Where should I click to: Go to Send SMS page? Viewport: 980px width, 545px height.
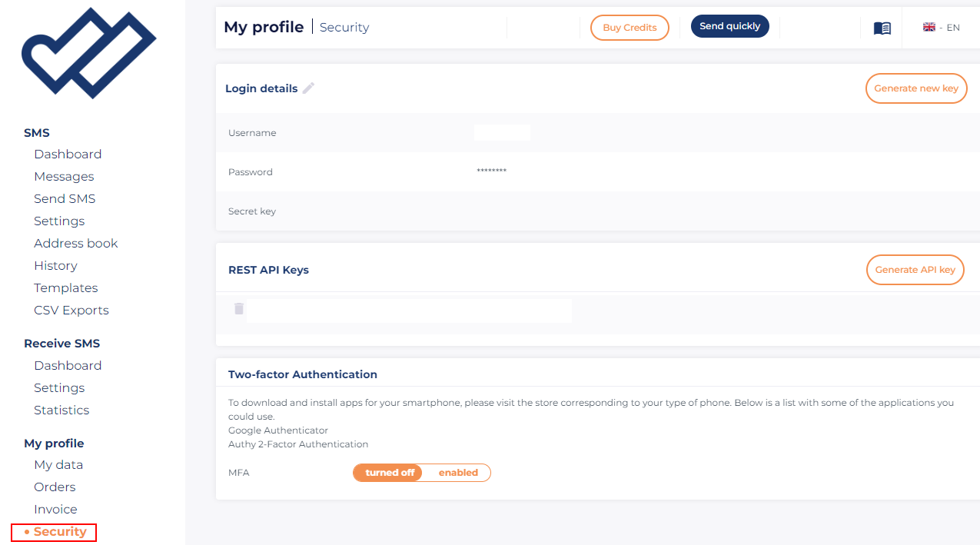click(x=65, y=198)
